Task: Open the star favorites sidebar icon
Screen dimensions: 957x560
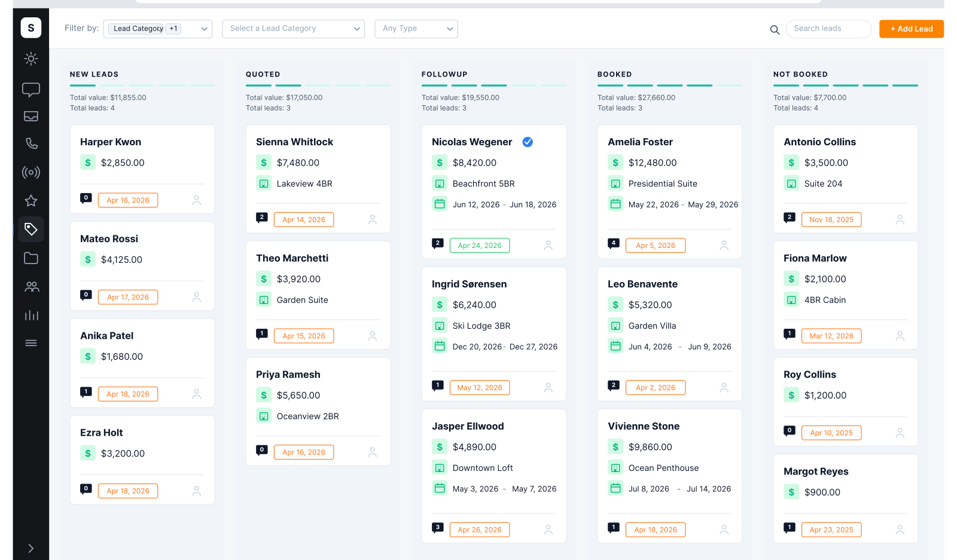Action: coord(31,201)
